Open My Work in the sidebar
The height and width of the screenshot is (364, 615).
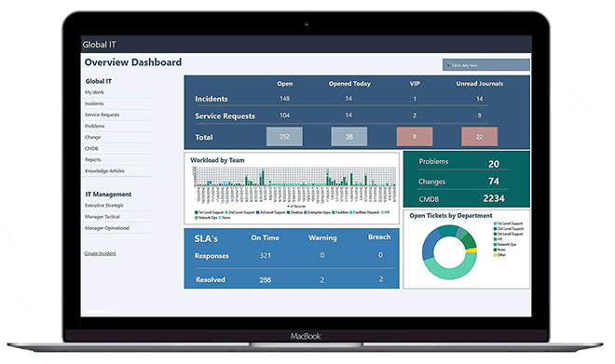coord(94,92)
